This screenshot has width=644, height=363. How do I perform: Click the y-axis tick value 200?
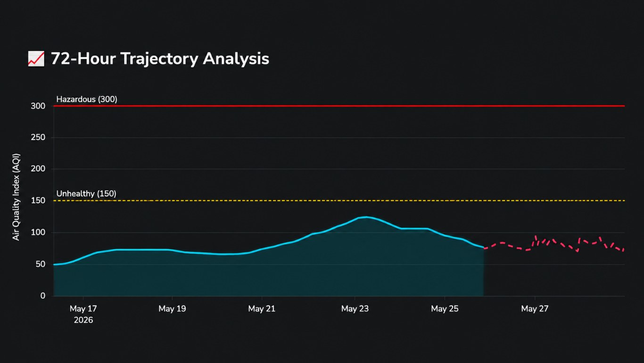pyautogui.click(x=38, y=169)
